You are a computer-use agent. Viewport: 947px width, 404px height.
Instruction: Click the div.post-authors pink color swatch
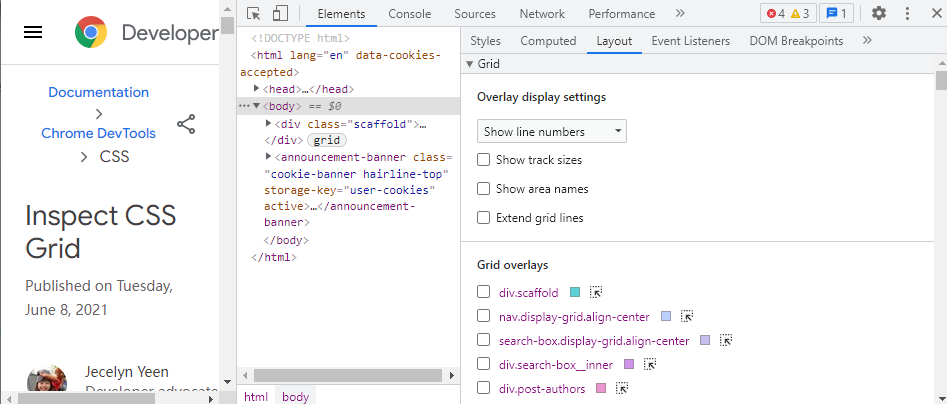(601, 388)
